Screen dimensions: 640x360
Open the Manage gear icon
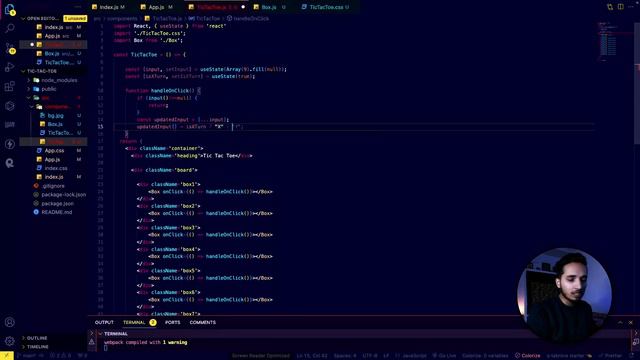click(x=10, y=341)
